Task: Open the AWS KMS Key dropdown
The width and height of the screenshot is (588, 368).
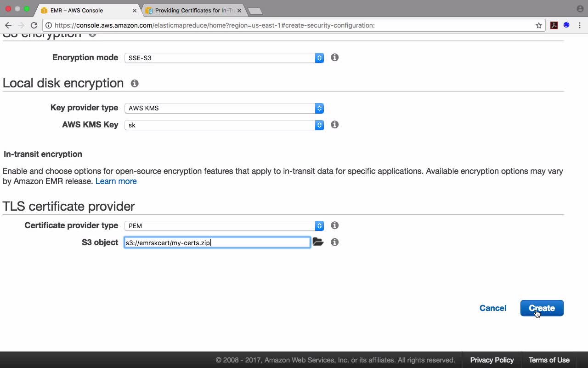Action: [224, 125]
